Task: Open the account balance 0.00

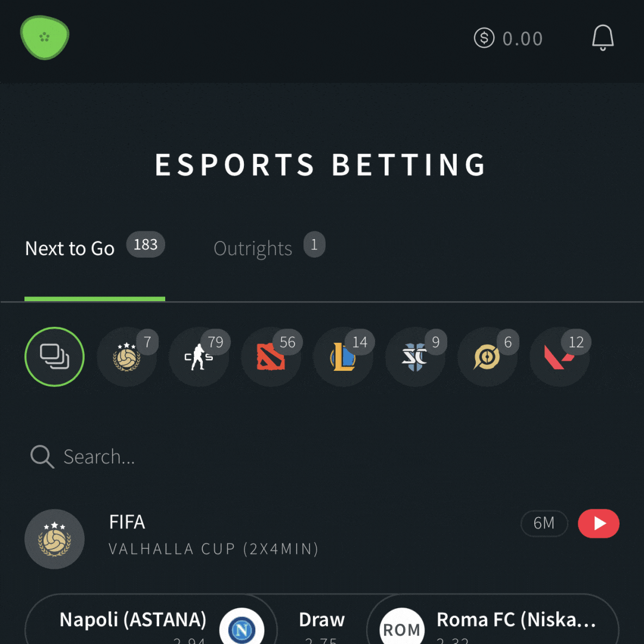Action: tap(509, 38)
